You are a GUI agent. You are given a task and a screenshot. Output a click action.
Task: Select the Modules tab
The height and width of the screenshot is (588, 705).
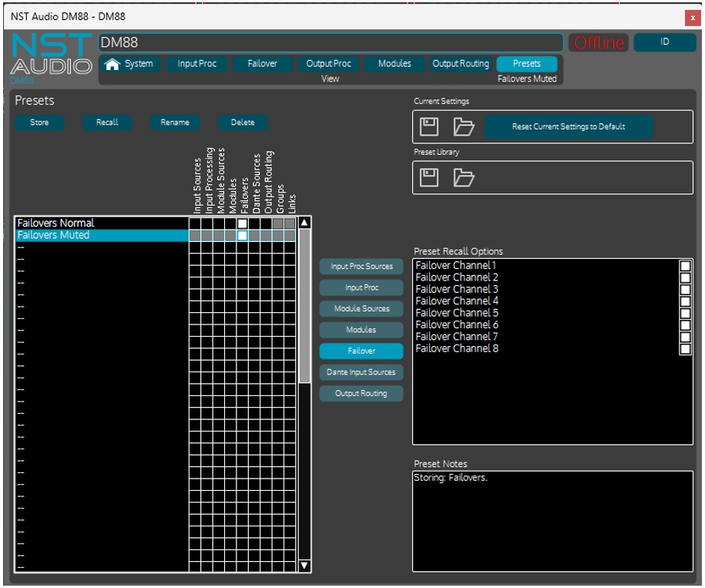pyautogui.click(x=394, y=64)
